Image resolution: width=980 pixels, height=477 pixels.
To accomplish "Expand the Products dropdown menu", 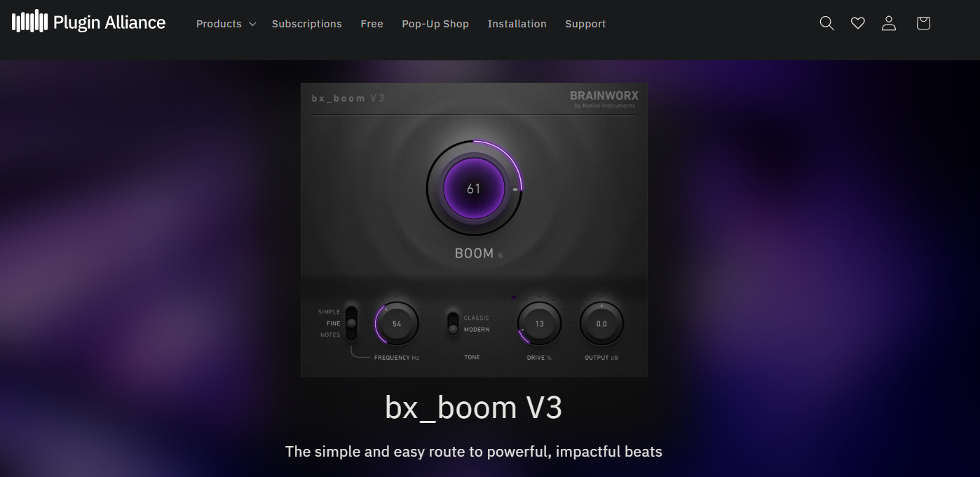I will coord(226,24).
